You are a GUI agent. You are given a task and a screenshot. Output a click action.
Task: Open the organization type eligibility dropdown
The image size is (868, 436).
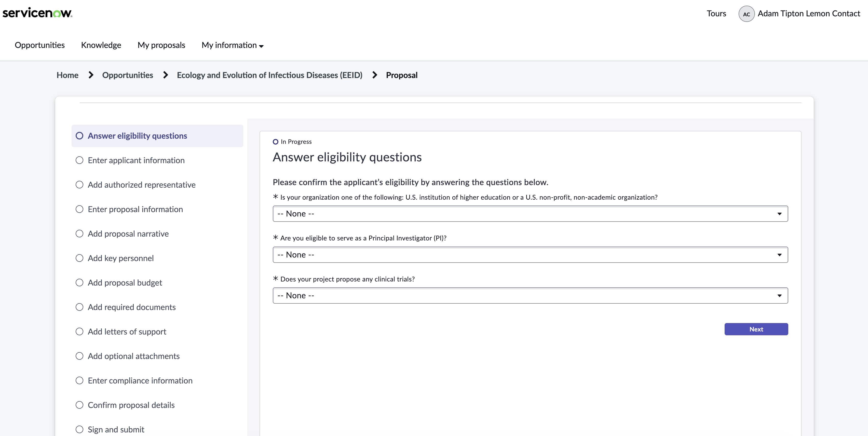(x=530, y=213)
